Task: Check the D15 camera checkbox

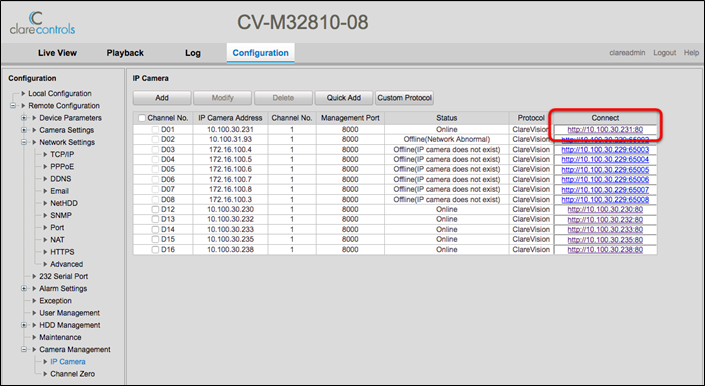Action: [x=155, y=240]
